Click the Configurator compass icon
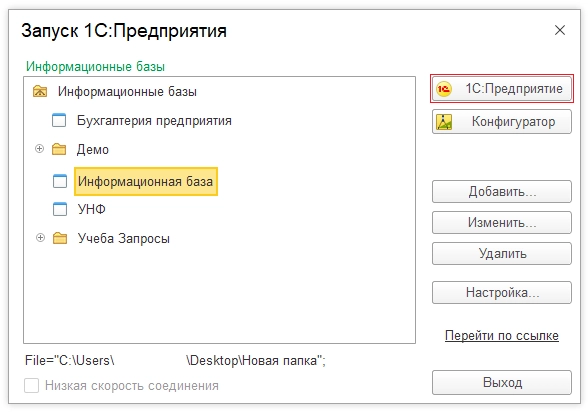Image resolution: width=588 pixels, height=413 pixels. (x=444, y=122)
